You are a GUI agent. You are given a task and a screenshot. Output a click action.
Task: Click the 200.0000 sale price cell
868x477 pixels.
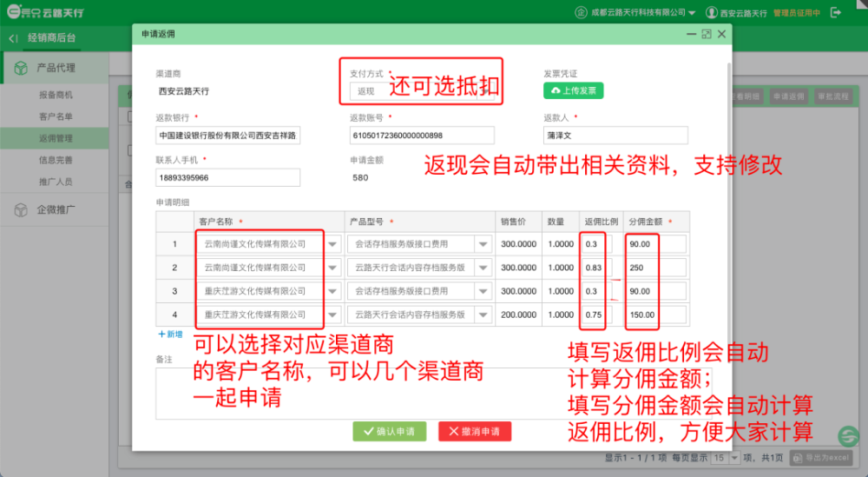pos(519,315)
